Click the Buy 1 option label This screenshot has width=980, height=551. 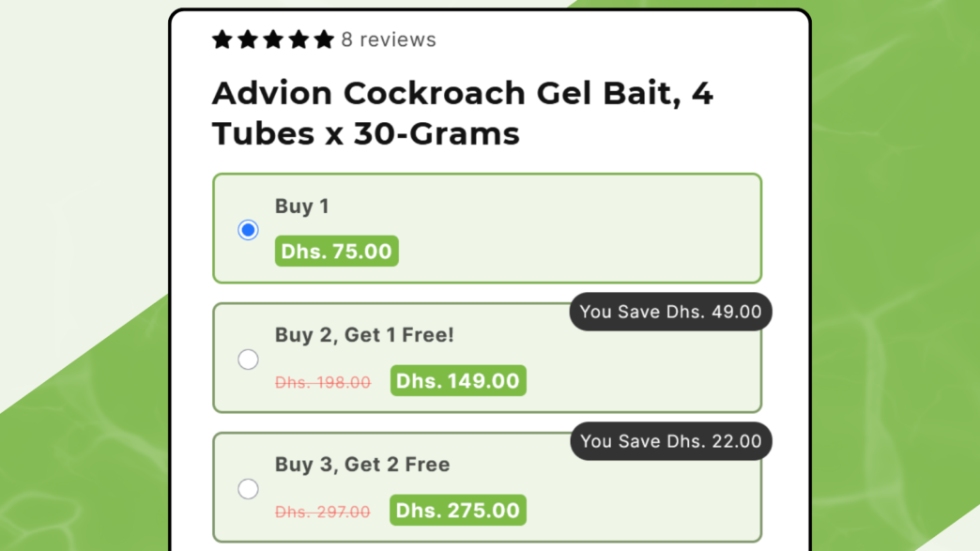click(x=302, y=207)
